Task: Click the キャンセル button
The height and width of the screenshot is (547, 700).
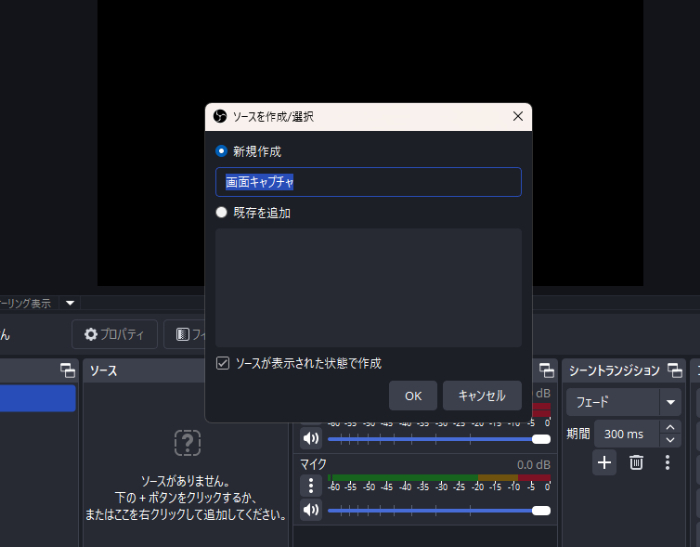Action: pyautogui.click(x=482, y=396)
